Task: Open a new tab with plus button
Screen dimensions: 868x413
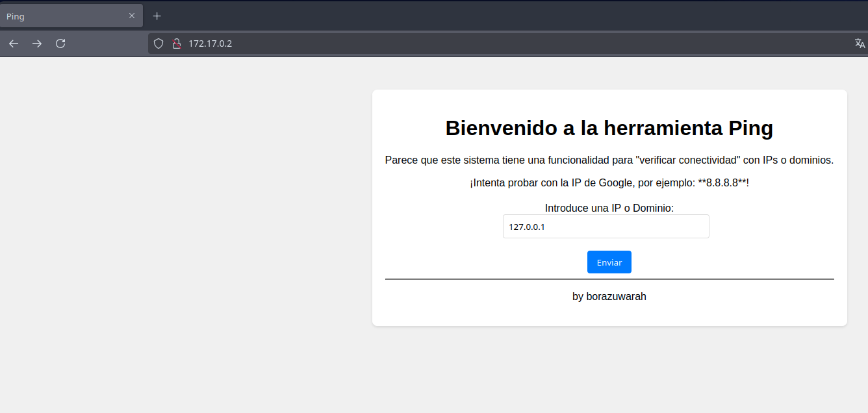Action: (157, 16)
